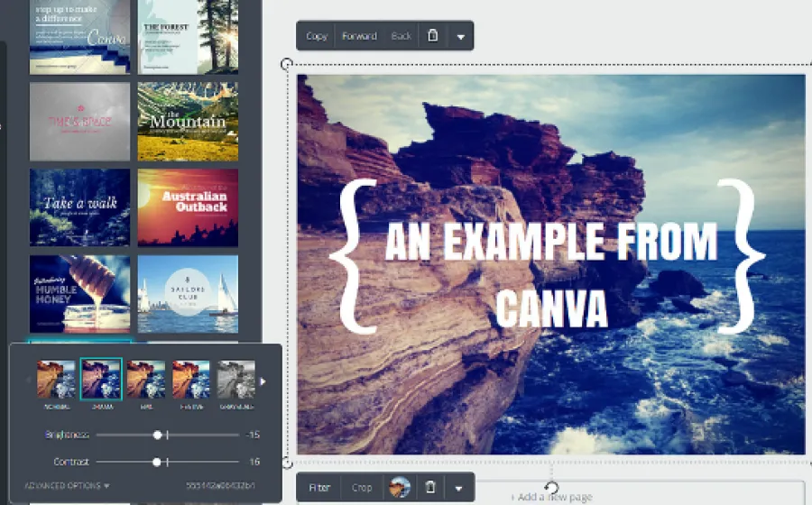Click the left arrow in the filter strip
812x505 pixels.
pos(29,381)
